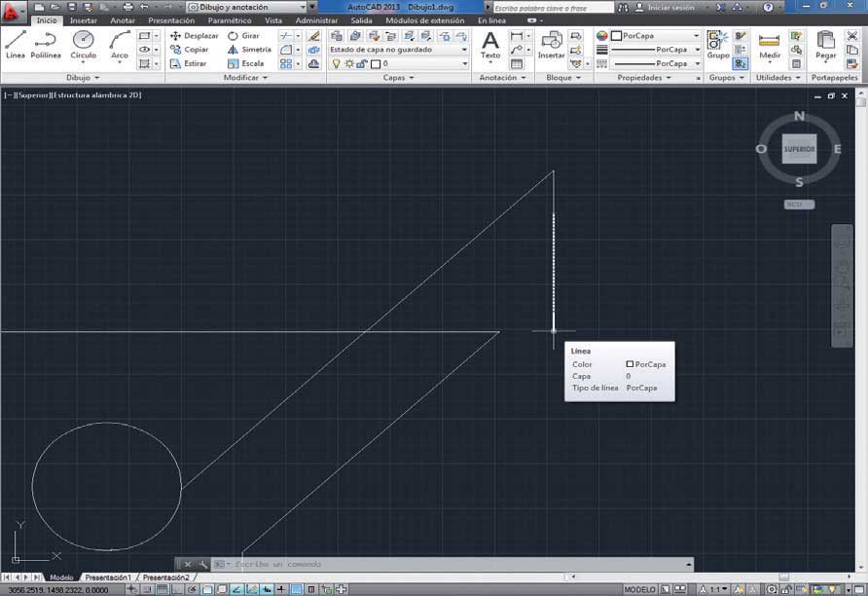Click the open folder icon in quick access toolbar
Screen dimensions: 868x596
55,7
